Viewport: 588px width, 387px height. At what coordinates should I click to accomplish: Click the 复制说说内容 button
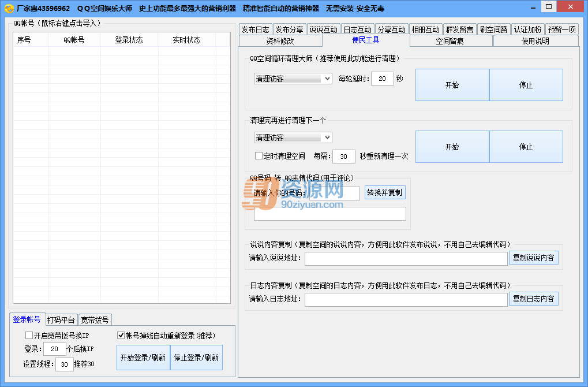tap(534, 258)
